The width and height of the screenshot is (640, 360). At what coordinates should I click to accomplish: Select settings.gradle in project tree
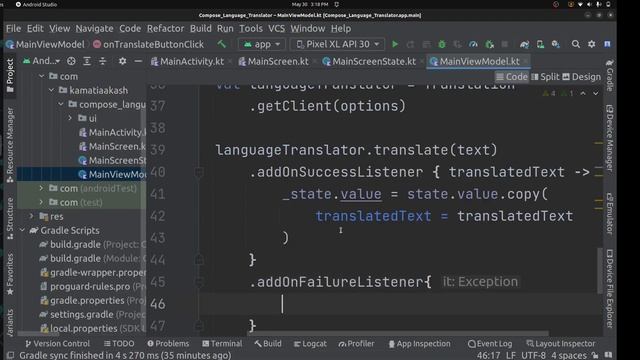(x=92, y=315)
